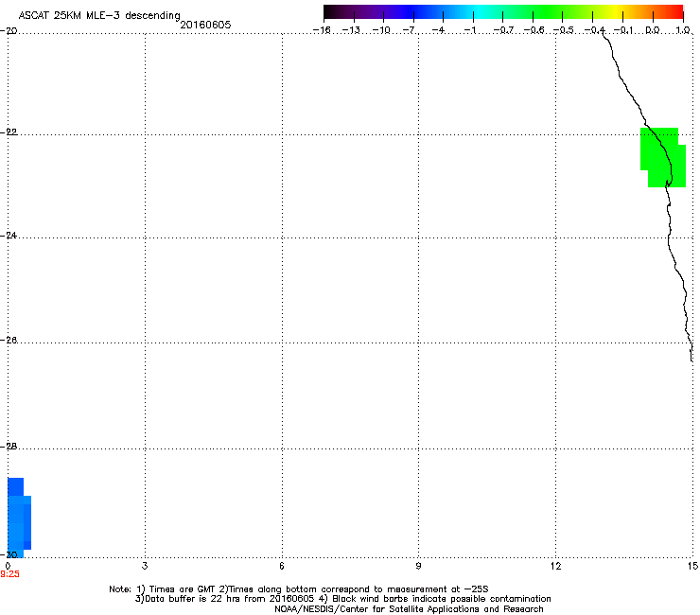Click the '-0.7' color scale label
The image size is (700, 615).
pyautogui.click(x=503, y=30)
